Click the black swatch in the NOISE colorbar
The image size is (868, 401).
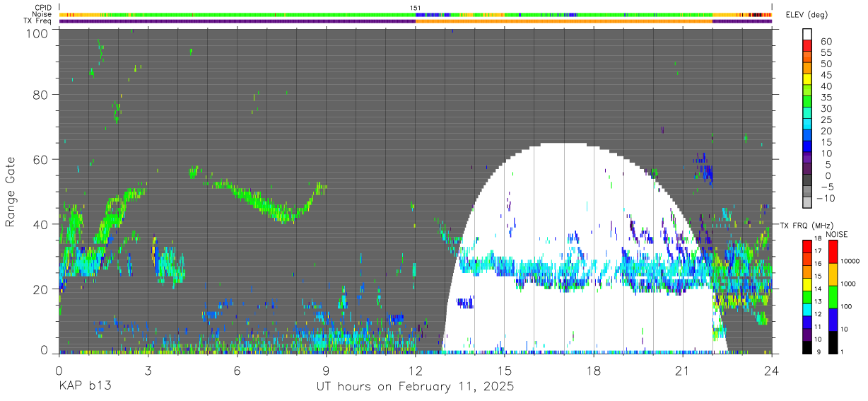[833, 342]
